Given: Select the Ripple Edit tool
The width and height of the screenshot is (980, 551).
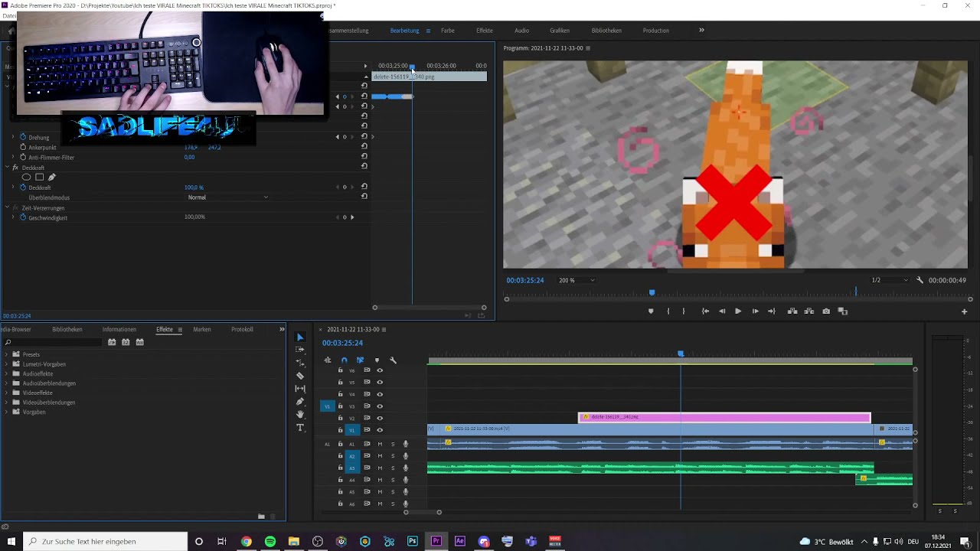Looking at the screenshot, I should [x=300, y=362].
